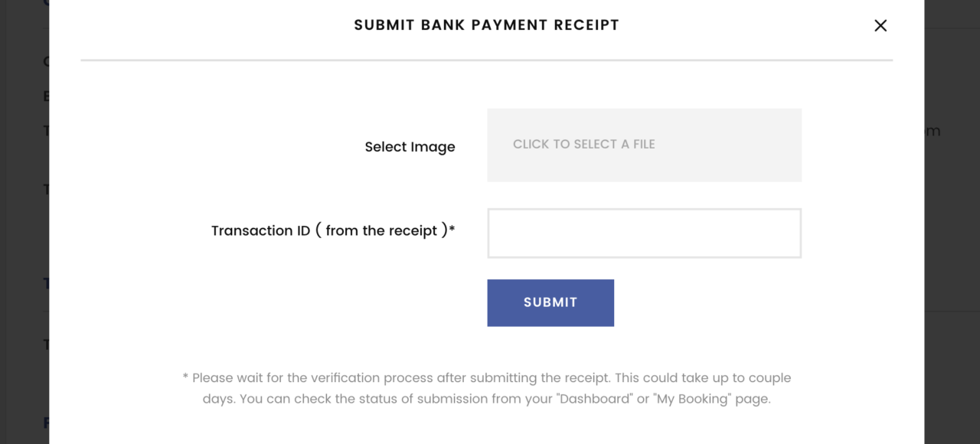Click the phrase 'from the receipt' in the label
Viewport: 980px width, 444px height.
(x=381, y=230)
